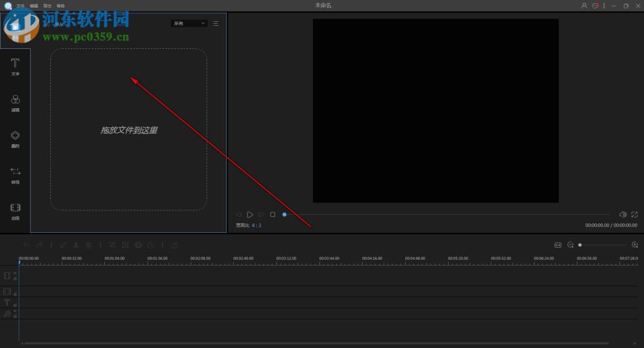Viewport: 644px width, 348px height.
Task: Click the crop icon in the timeline toolbar
Action: click(112, 245)
